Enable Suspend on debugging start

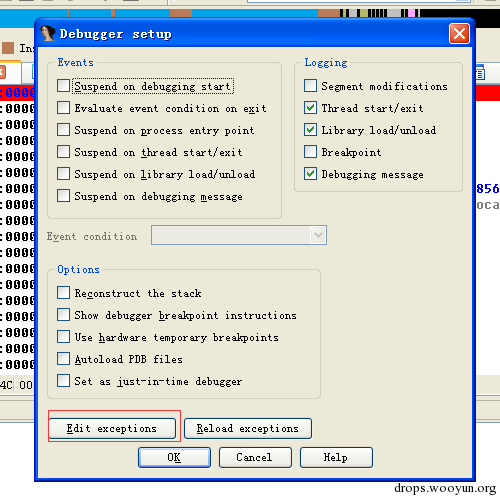[x=63, y=86]
